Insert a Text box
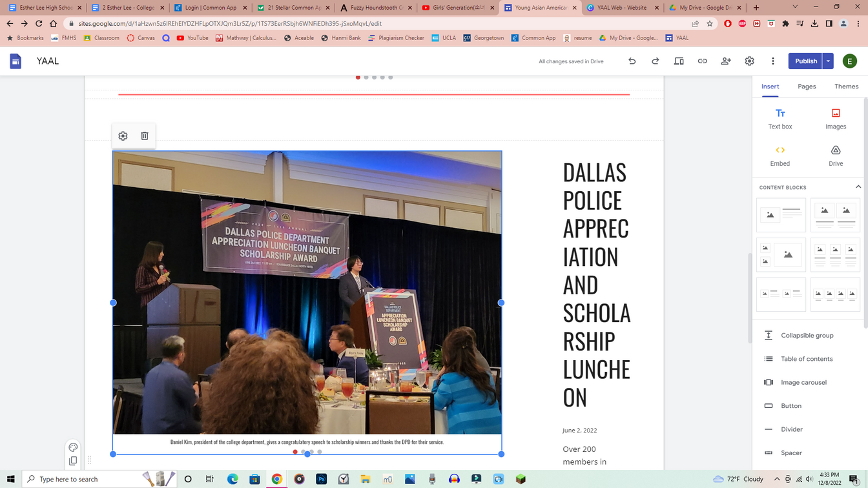Viewport: 868px width, 488px height. point(780,119)
